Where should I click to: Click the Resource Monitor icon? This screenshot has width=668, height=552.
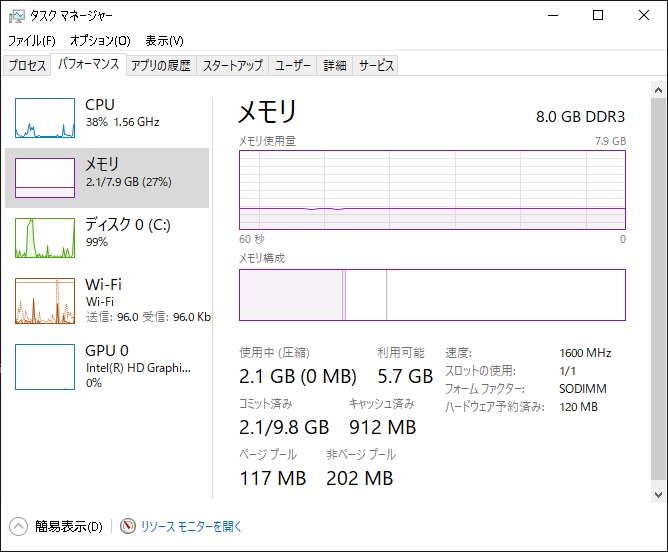pyautogui.click(x=127, y=526)
